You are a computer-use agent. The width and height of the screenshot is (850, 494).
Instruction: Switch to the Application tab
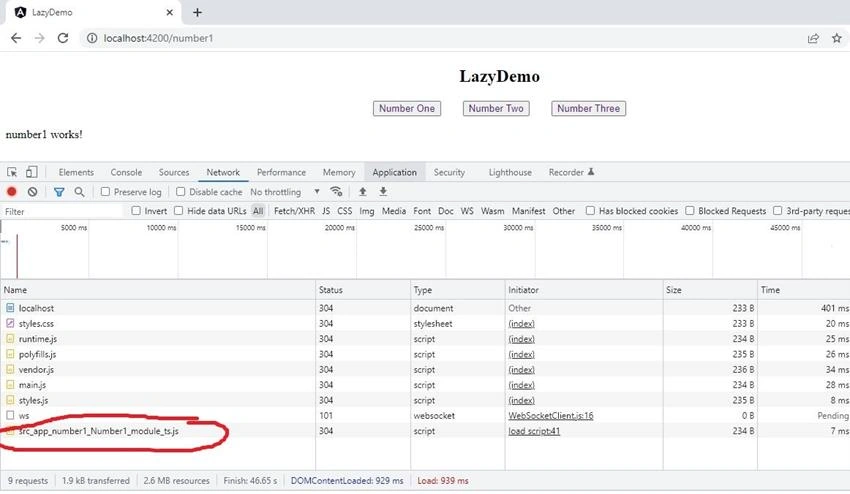pyautogui.click(x=395, y=172)
